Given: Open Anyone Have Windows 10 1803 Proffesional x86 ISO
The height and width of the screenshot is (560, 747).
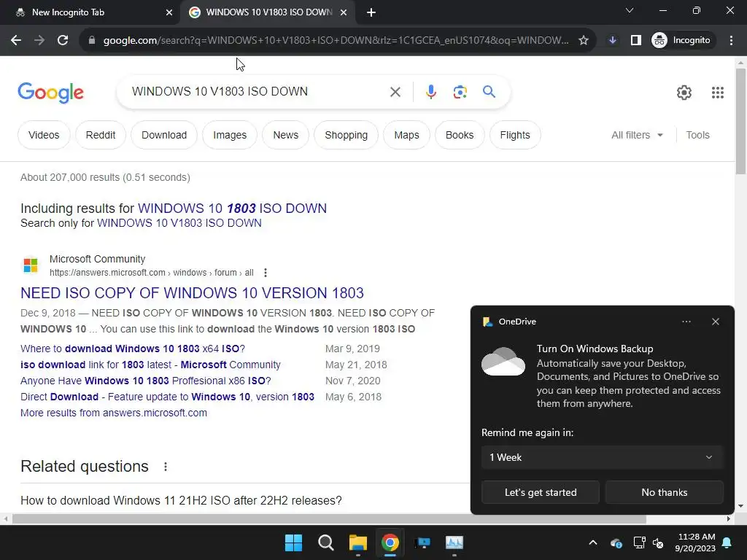Looking at the screenshot, I should (146, 381).
